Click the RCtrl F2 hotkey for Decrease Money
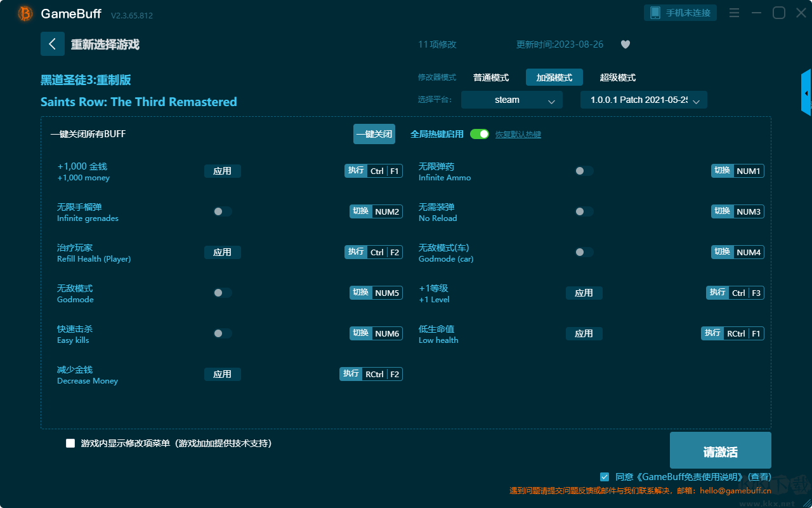 (x=371, y=374)
